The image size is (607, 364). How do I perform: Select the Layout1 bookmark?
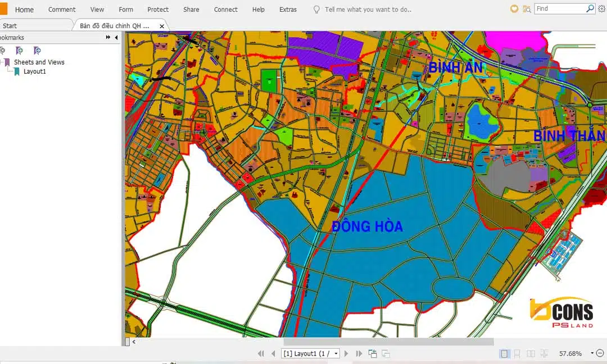point(34,71)
